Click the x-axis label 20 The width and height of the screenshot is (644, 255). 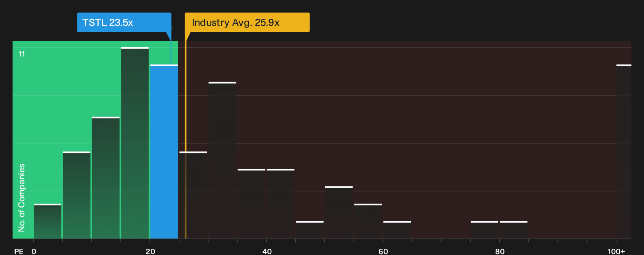tap(150, 251)
